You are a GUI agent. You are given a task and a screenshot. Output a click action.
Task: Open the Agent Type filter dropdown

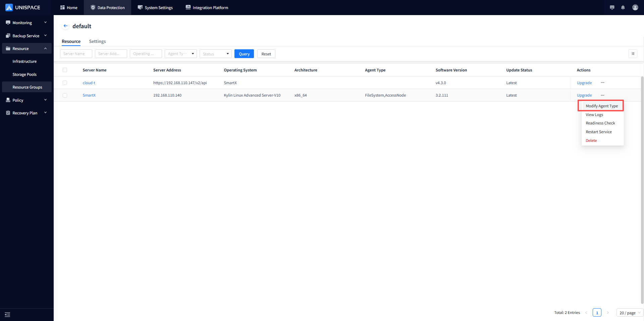180,54
